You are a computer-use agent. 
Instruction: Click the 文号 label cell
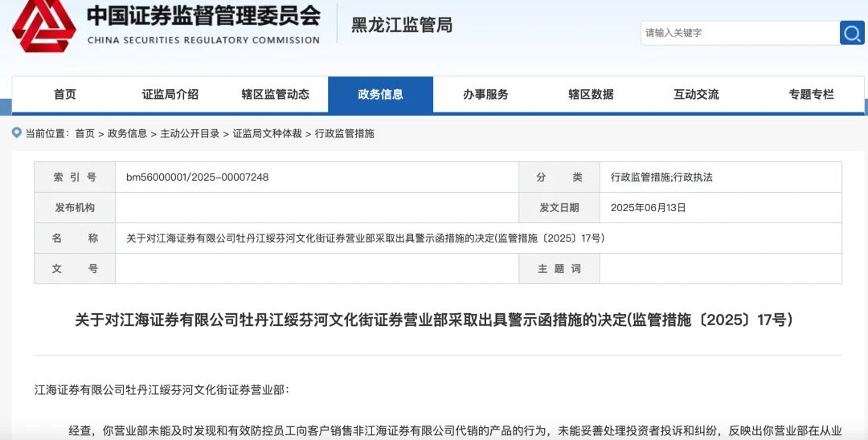[75, 269]
